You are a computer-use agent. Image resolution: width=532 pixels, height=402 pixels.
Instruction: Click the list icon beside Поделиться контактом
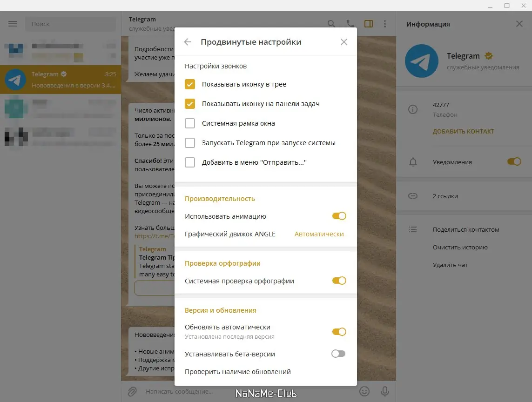[x=412, y=229]
